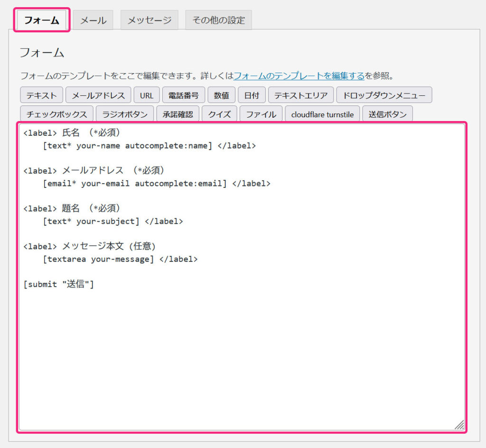Open the フォームのテンプレートを編集する link
Screen dimensions: 486x448
(x=299, y=75)
